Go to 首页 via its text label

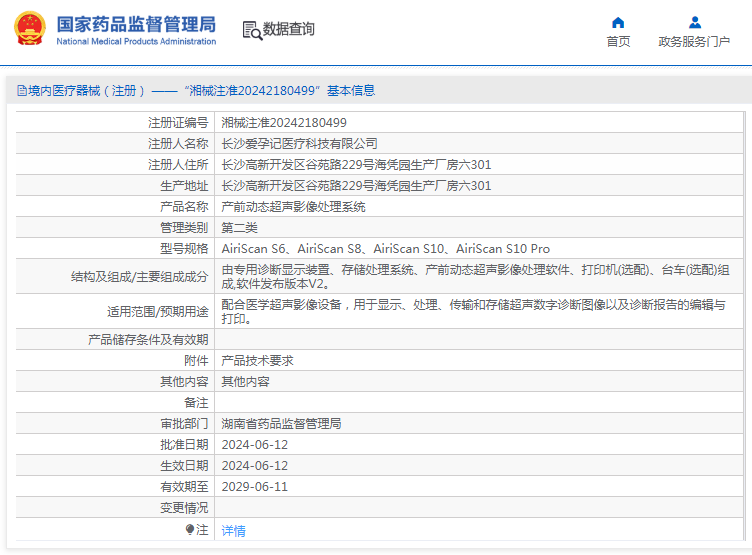pos(618,42)
